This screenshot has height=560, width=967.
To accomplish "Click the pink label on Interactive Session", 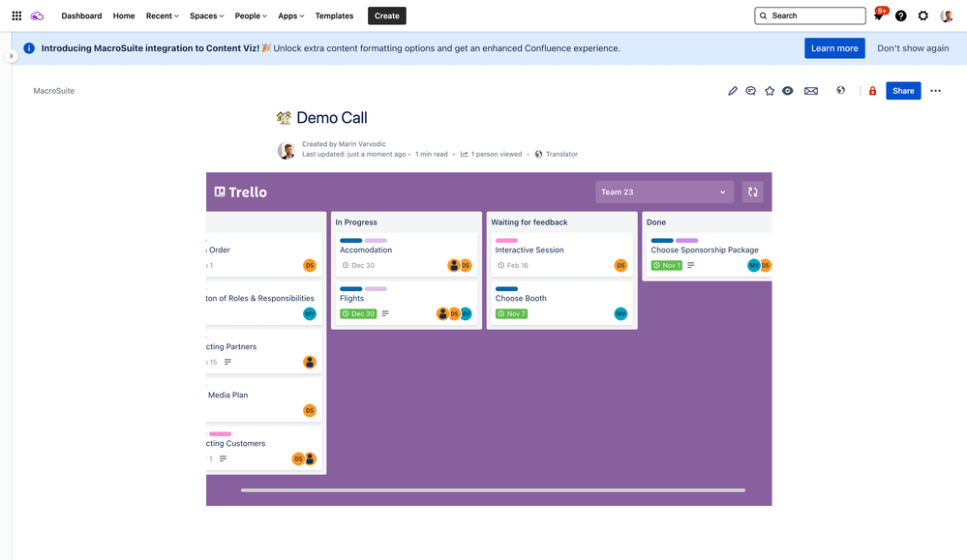I will click(x=506, y=240).
